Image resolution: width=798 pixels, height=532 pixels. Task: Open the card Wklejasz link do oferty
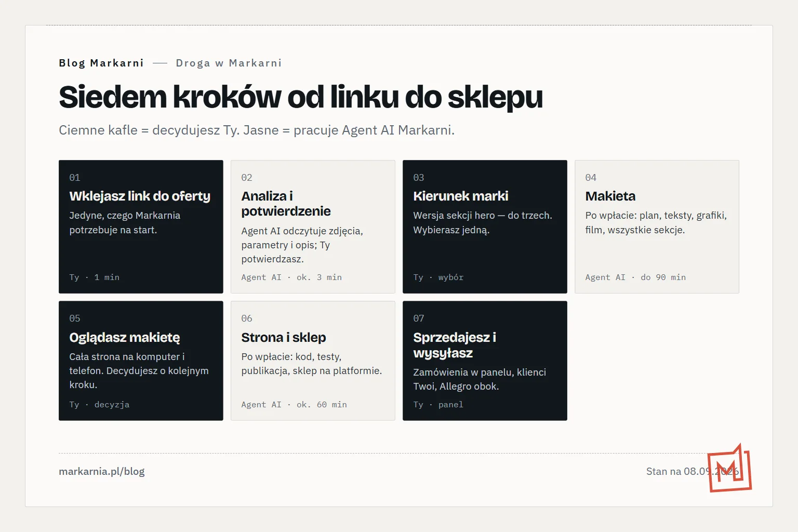pos(141,227)
